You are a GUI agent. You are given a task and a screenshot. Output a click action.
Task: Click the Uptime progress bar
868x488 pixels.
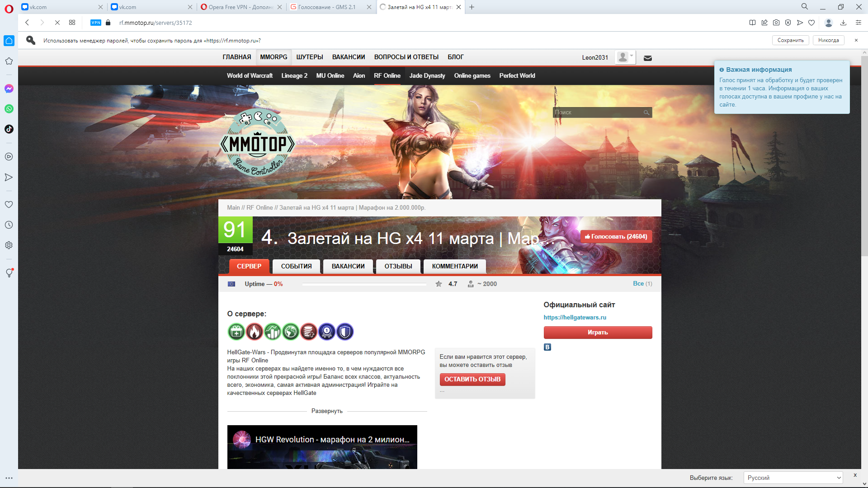click(x=364, y=284)
